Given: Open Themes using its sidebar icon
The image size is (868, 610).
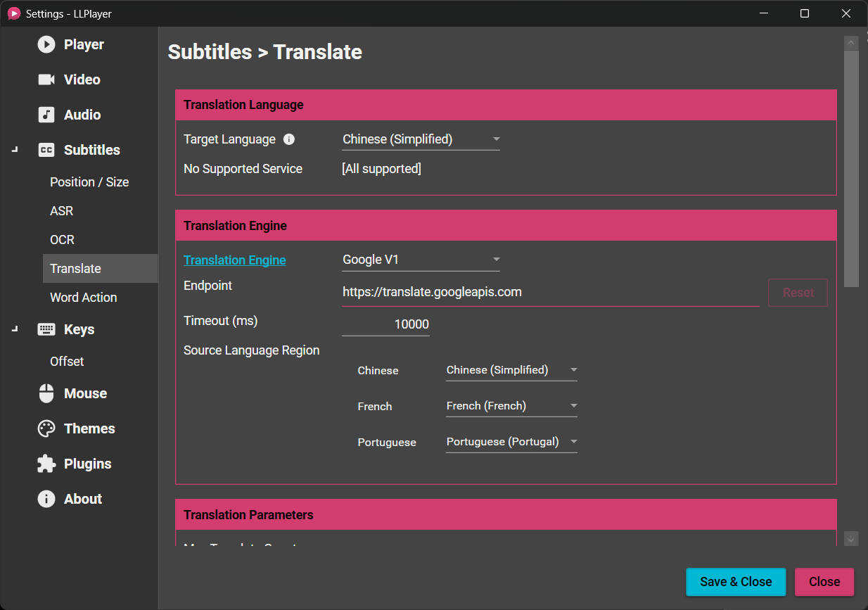Looking at the screenshot, I should tap(45, 428).
